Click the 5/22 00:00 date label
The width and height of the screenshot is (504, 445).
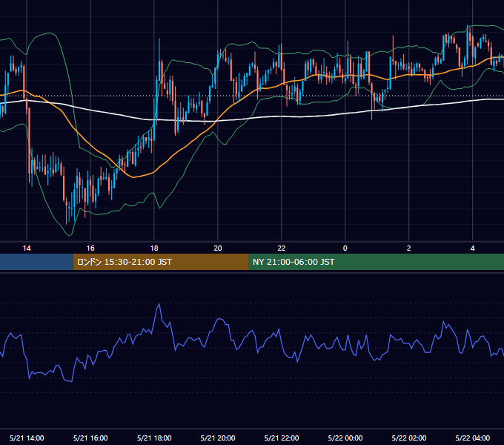pyautogui.click(x=345, y=438)
